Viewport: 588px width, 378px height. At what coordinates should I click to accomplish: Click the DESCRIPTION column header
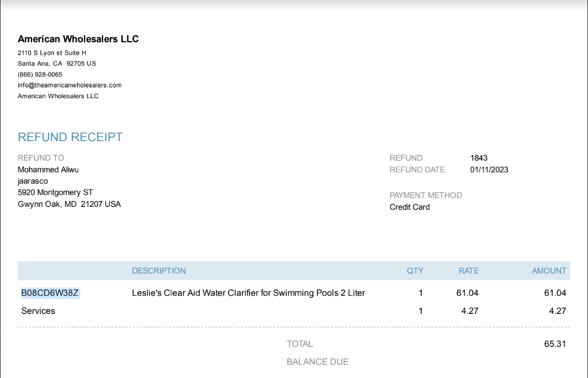[x=158, y=271]
